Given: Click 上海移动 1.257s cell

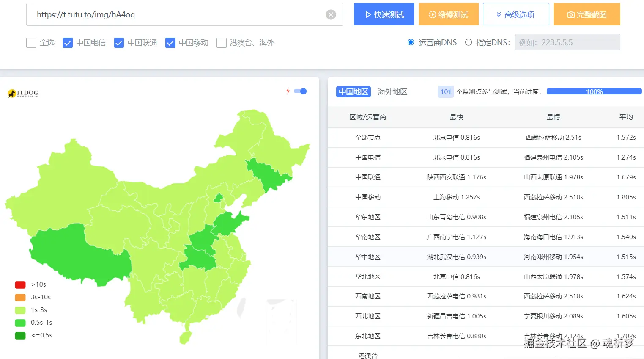Looking at the screenshot, I should pos(457,197).
